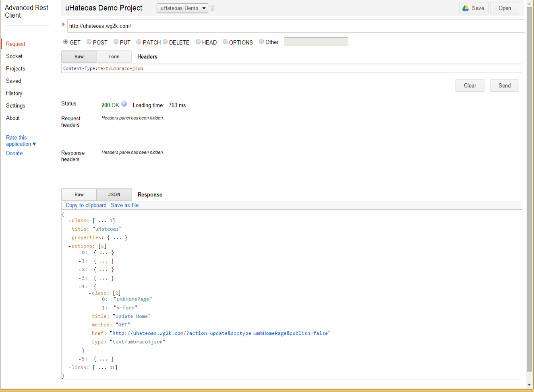The height and width of the screenshot is (392, 534).
Task: Save the request to Google Drive
Action: [474, 8]
